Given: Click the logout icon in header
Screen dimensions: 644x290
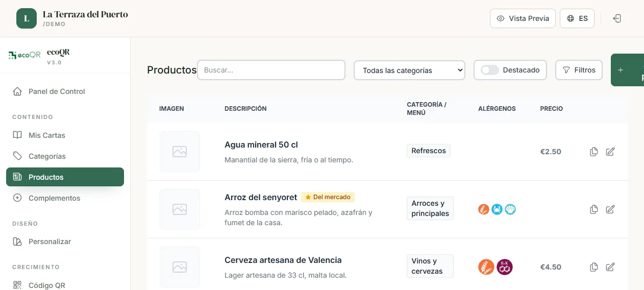Looking at the screenshot, I should (x=617, y=18).
